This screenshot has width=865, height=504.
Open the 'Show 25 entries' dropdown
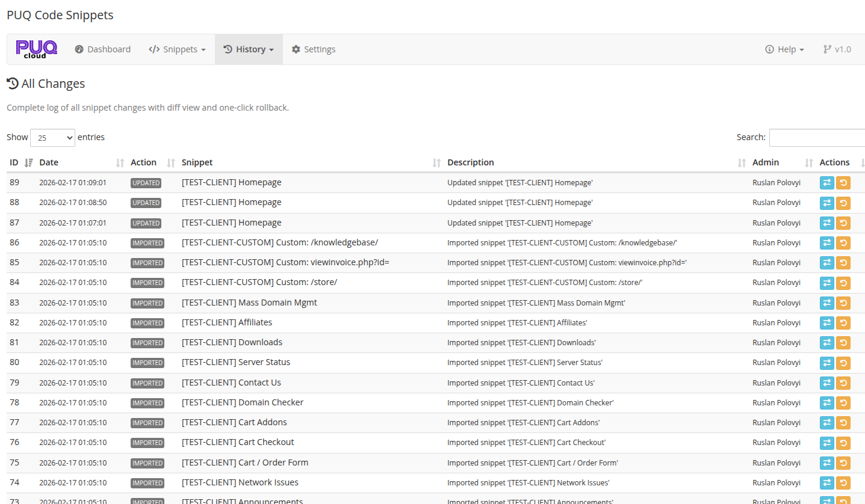[x=52, y=137]
